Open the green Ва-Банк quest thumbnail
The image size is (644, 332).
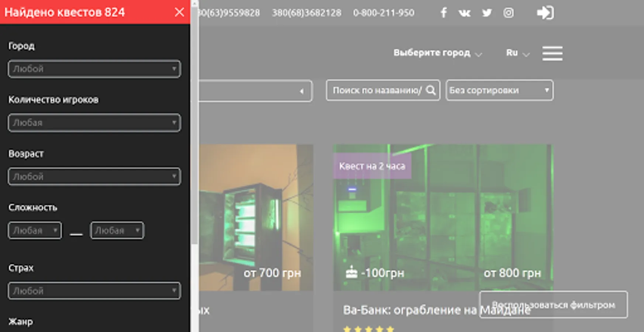click(443, 217)
